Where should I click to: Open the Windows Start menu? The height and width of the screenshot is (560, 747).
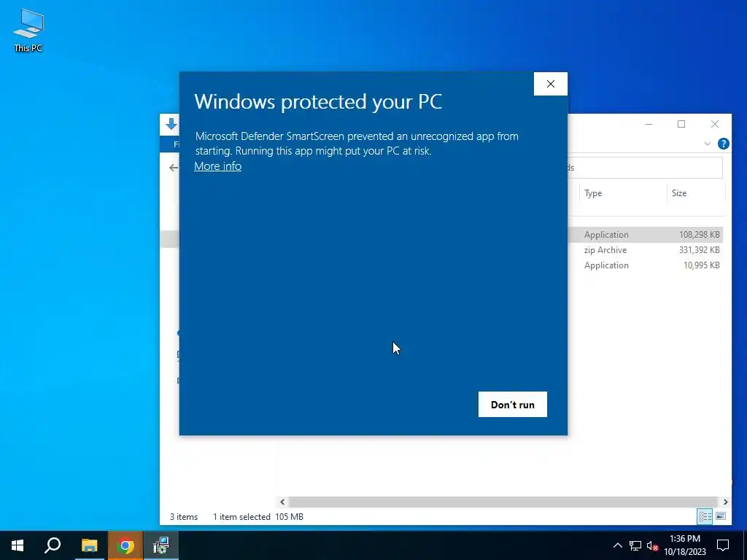click(x=18, y=545)
